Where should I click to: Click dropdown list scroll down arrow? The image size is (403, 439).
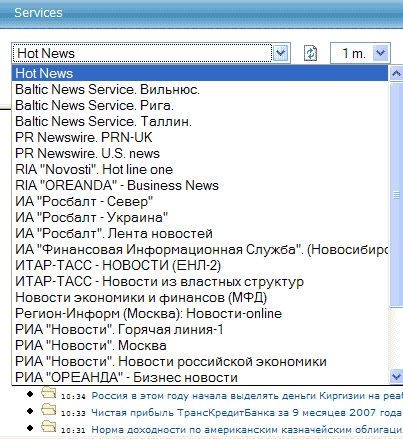pyautogui.click(x=396, y=377)
